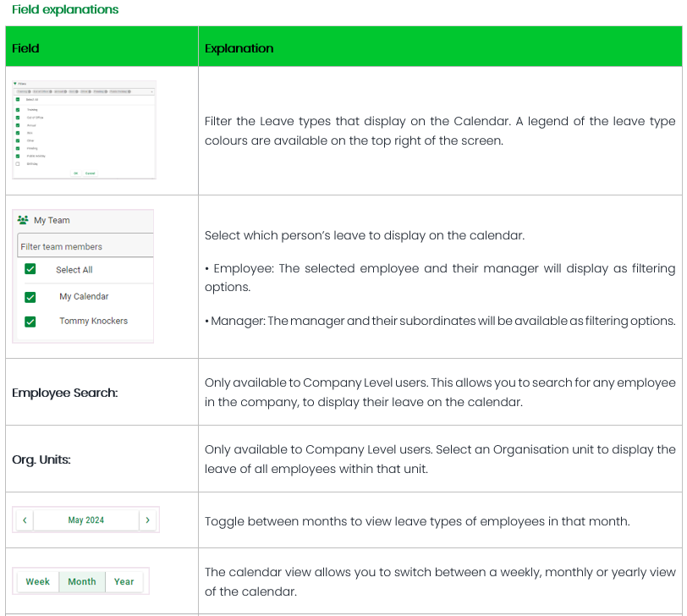Enable the Birthday leave type checkbox

(x=18, y=163)
